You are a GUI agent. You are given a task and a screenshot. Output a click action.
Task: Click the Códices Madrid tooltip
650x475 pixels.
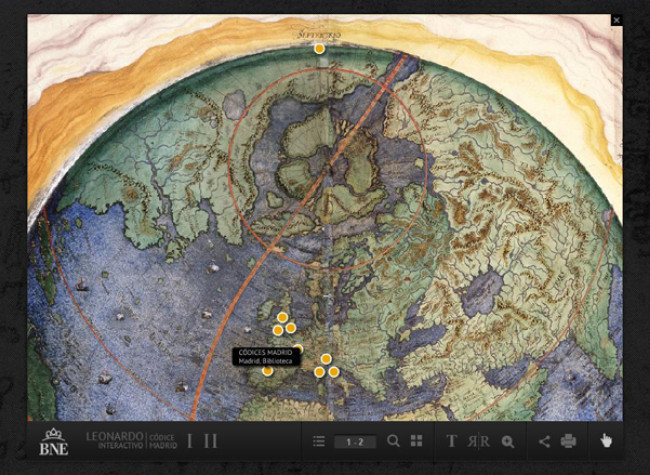268,356
